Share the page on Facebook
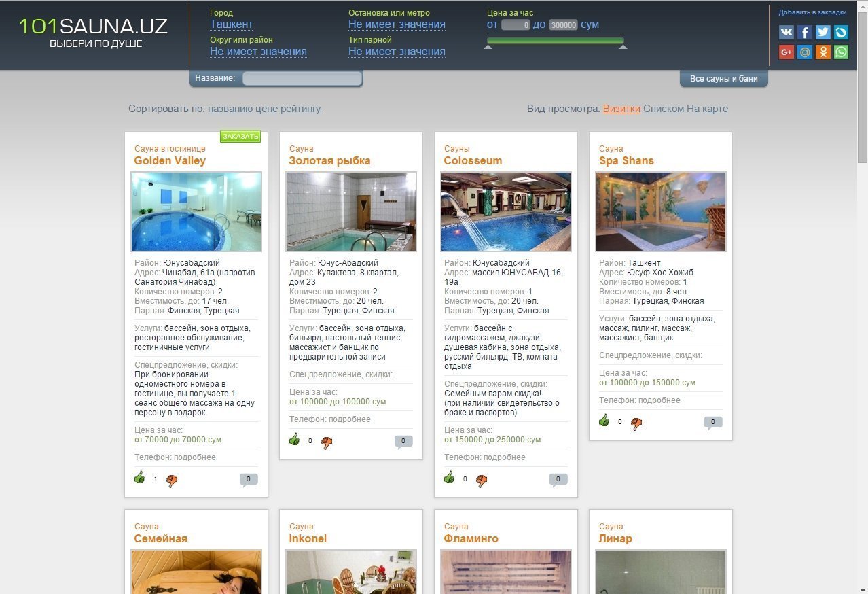 (x=805, y=32)
